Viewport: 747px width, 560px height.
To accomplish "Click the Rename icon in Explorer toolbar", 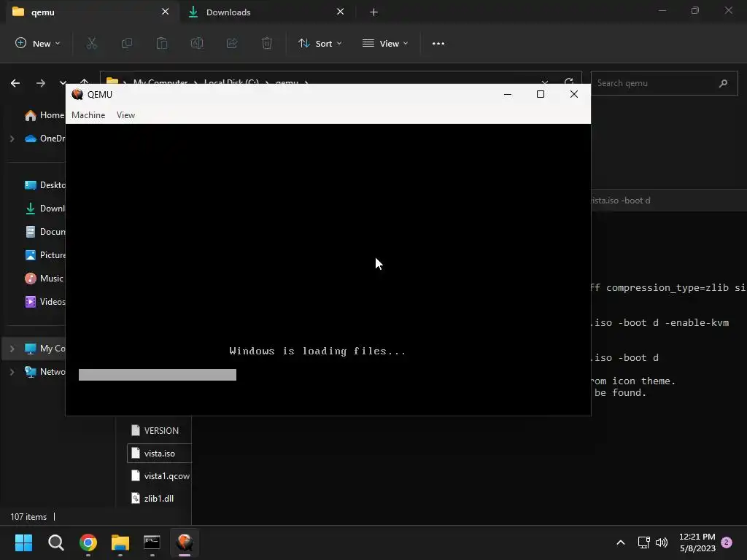I will point(197,43).
